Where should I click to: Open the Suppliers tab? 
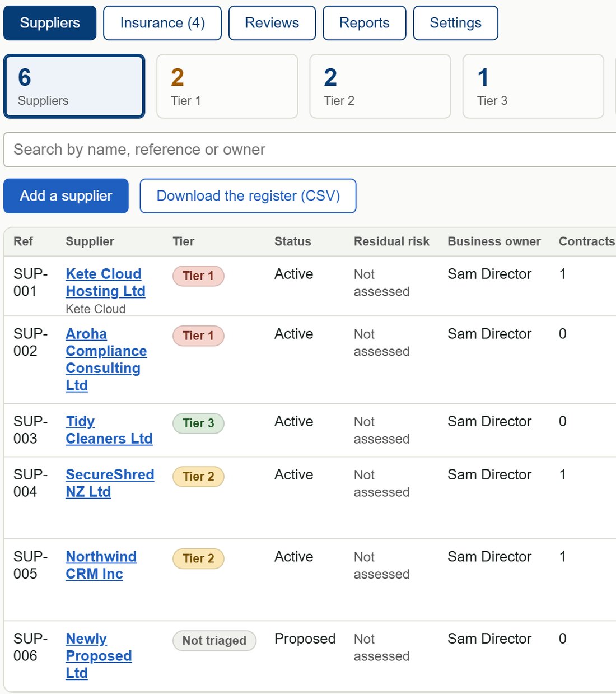(x=50, y=23)
